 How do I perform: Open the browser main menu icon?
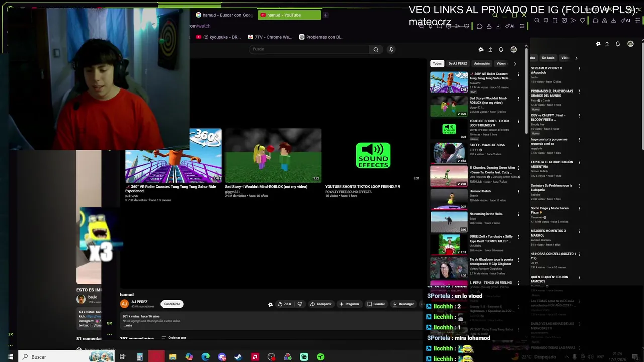[x=522, y=26]
